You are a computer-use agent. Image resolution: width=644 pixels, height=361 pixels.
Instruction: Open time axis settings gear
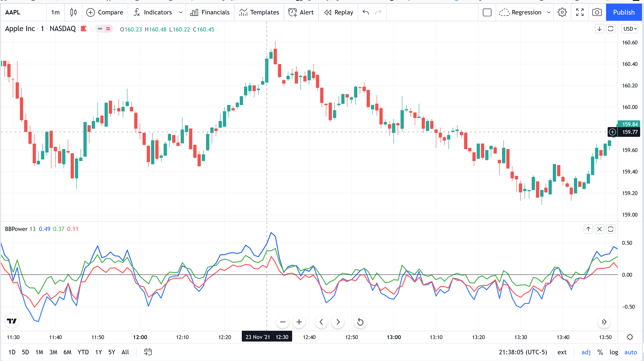(x=630, y=337)
